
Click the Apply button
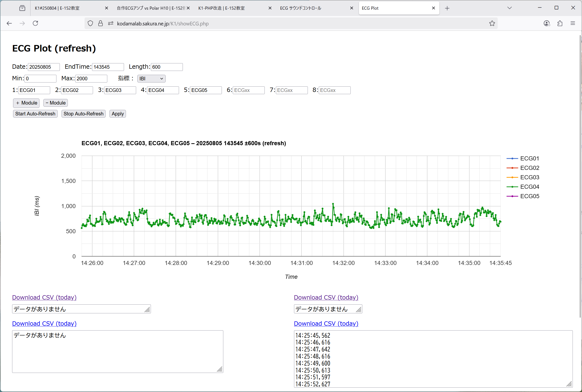118,114
